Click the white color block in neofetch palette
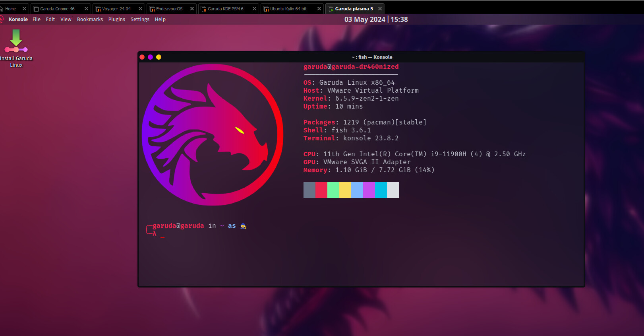 coord(393,190)
